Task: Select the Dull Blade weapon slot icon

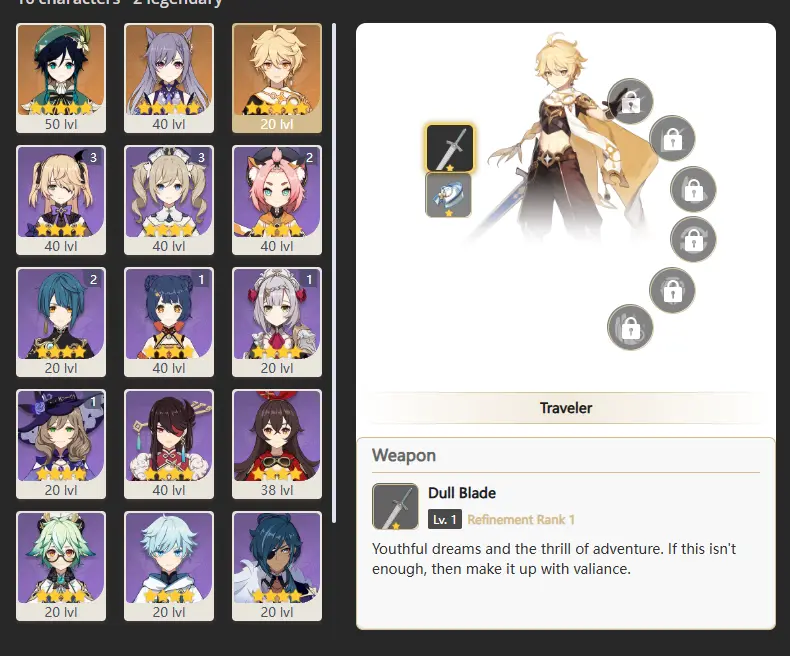Action: [449, 149]
